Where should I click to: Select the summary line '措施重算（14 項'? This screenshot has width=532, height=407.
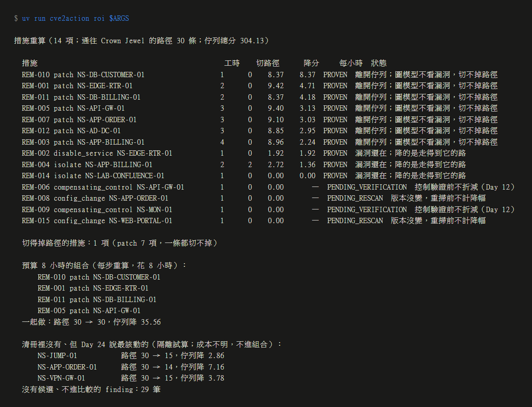[141, 41]
